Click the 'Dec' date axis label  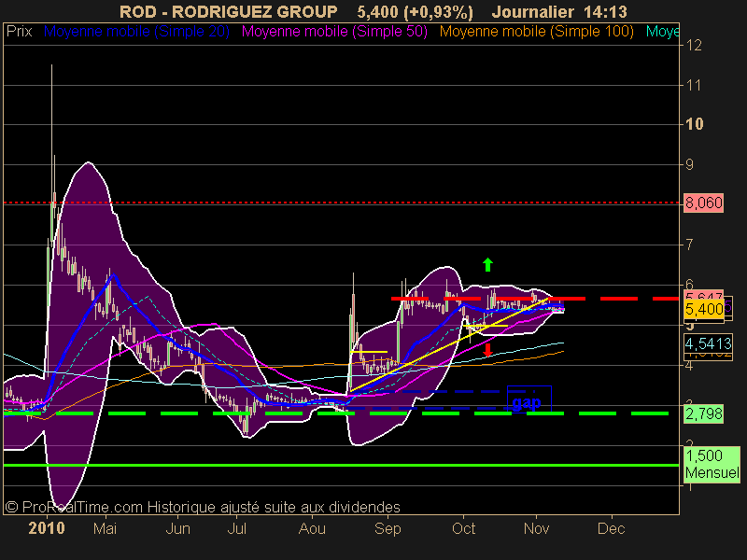pyautogui.click(x=612, y=528)
